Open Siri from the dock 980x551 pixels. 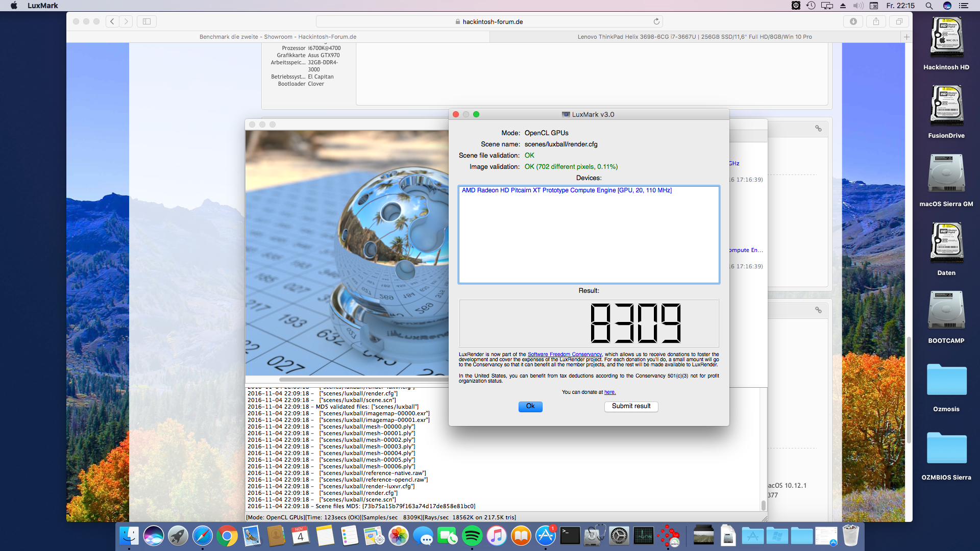(x=153, y=536)
